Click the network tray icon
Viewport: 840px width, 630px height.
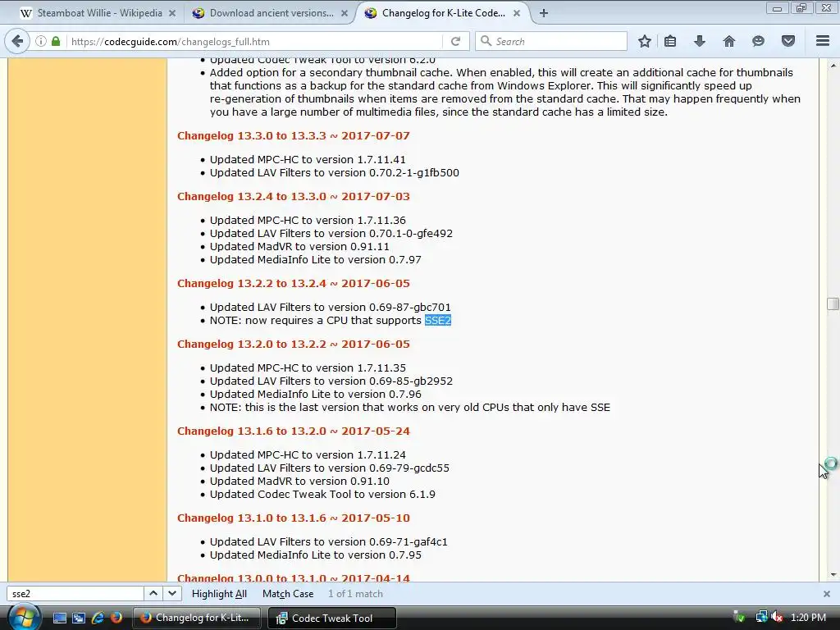(x=761, y=617)
